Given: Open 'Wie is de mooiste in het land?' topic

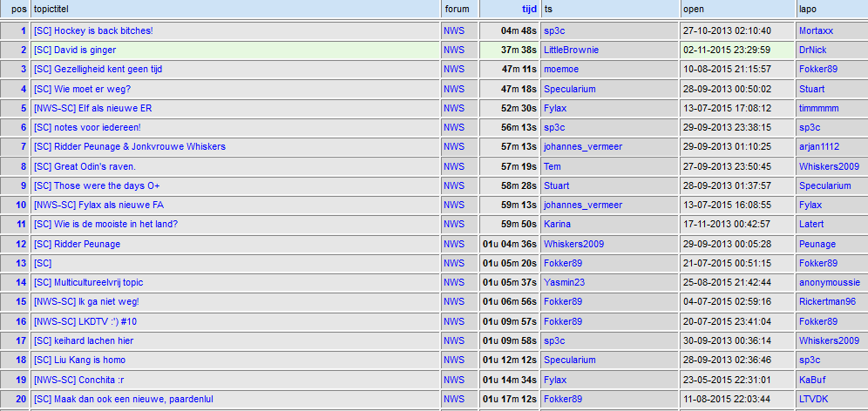Looking at the screenshot, I should (105, 225).
